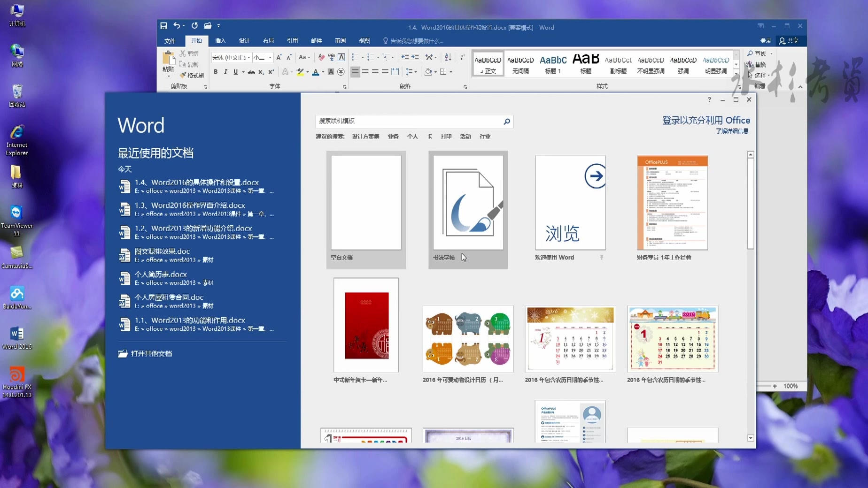Switch to the Design ribbon tab

[x=244, y=41]
